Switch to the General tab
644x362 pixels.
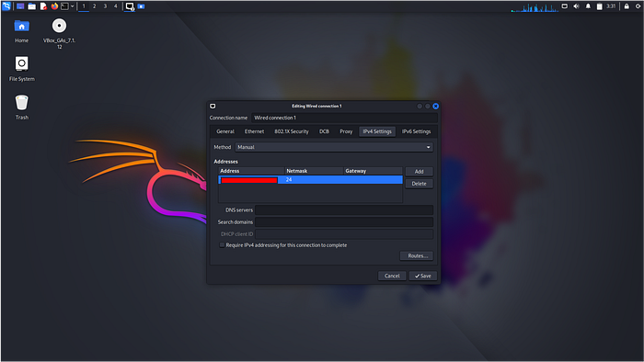[x=225, y=131]
